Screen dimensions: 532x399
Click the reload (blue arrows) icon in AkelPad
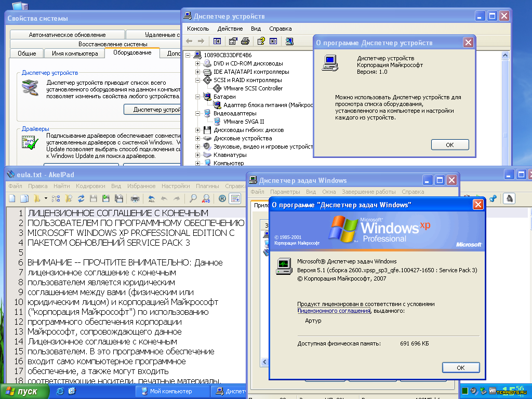point(81,198)
